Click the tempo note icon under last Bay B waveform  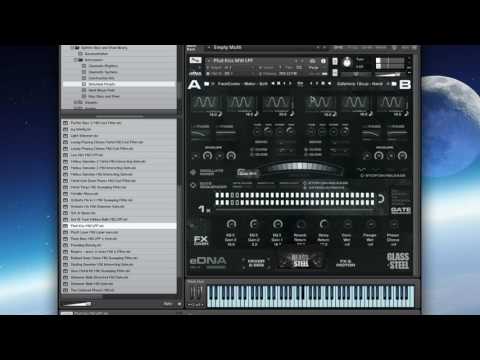406,114
